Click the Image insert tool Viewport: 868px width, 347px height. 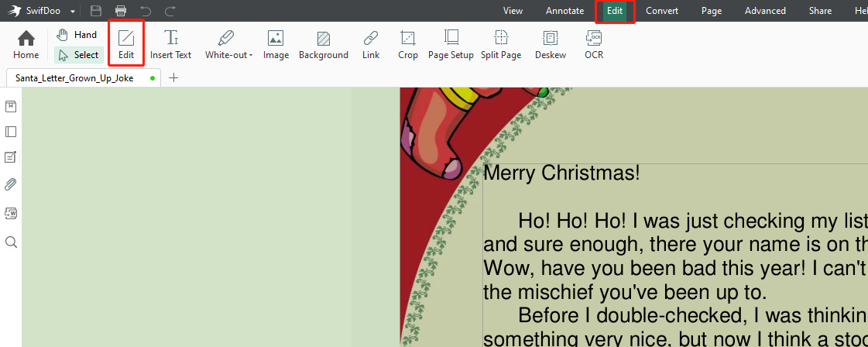[276, 45]
